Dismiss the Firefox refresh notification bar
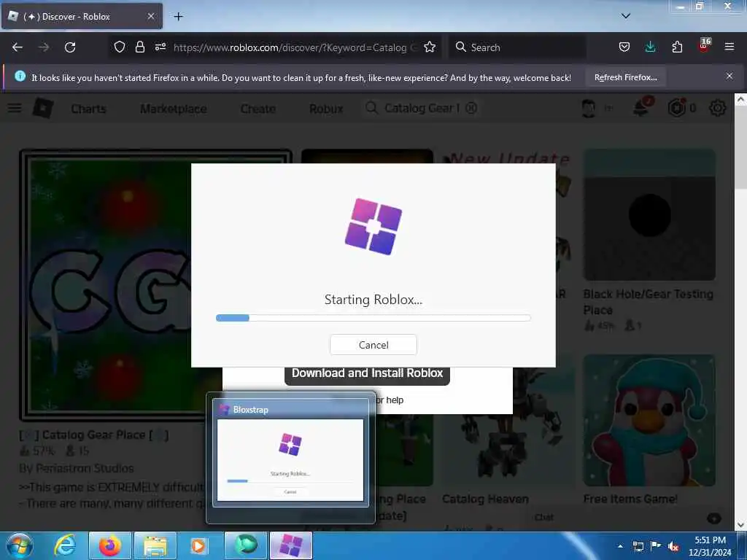Image resolution: width=747 pixels, height=560 pixels. coord(729,76)
